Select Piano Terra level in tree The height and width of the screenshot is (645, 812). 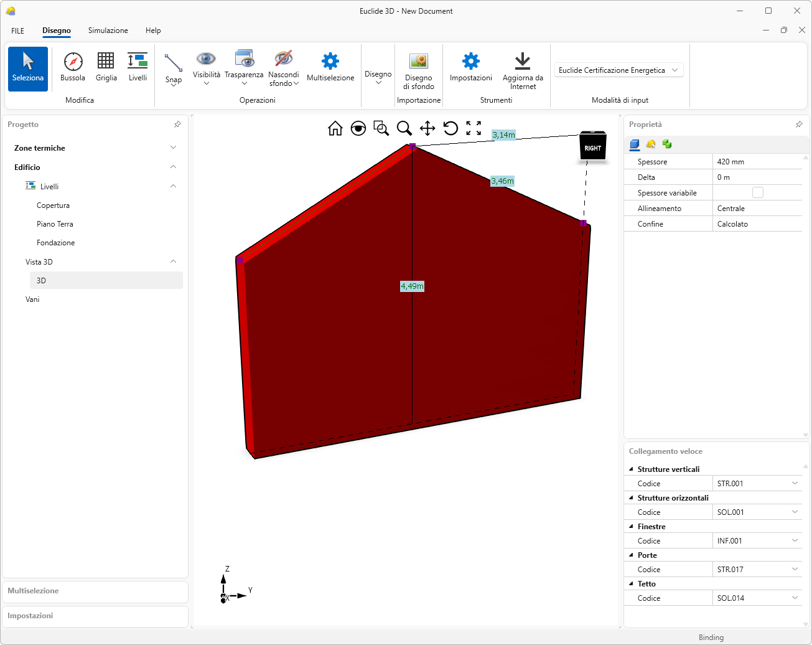[55, 224]
